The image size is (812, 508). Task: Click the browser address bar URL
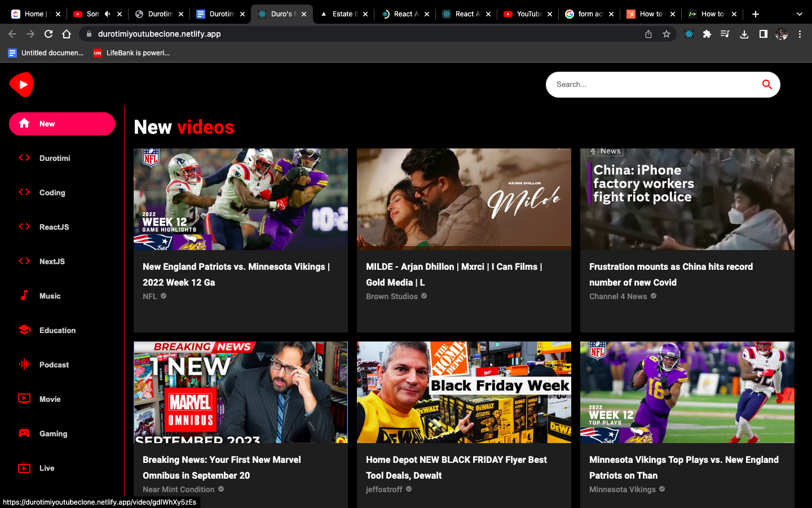point(160,34)
